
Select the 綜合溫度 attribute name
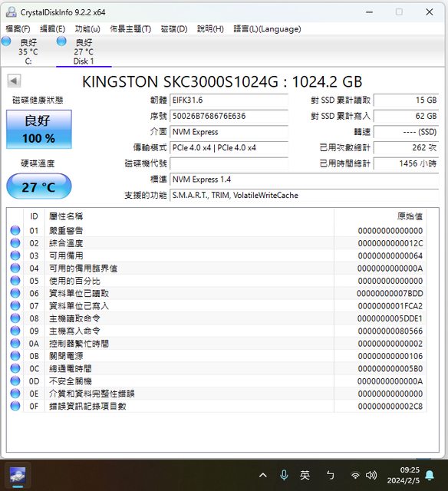[66, 243]
